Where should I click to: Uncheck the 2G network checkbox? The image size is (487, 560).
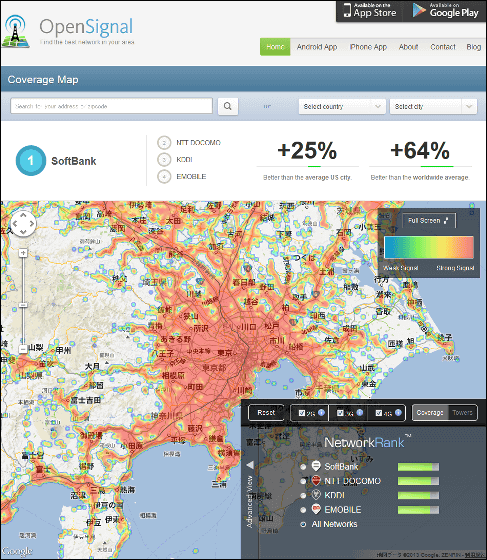coord(302,413)
